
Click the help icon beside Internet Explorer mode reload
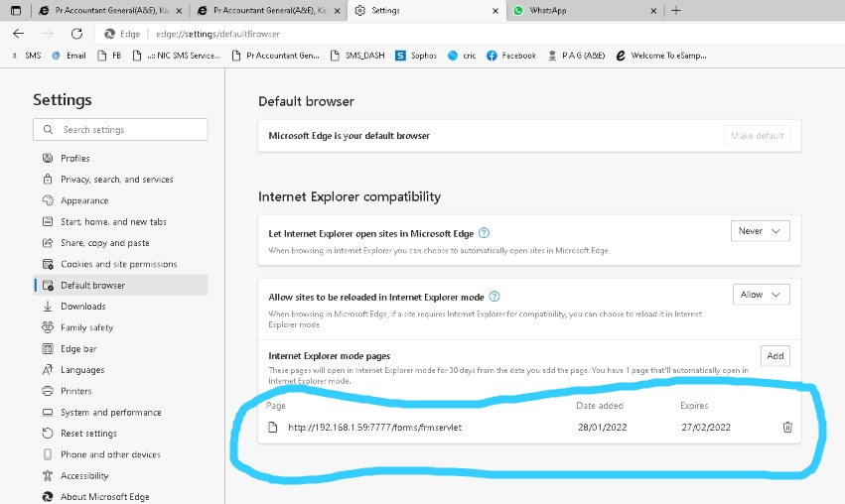(494, 296)
